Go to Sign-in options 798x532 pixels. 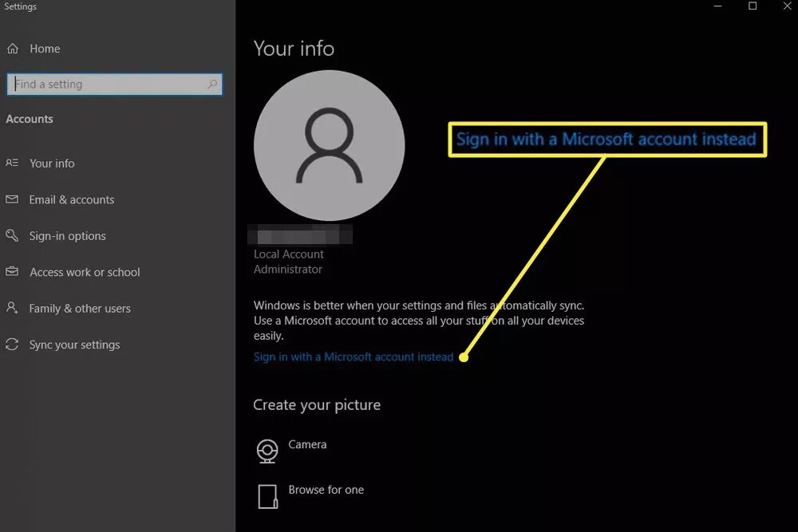67,236
